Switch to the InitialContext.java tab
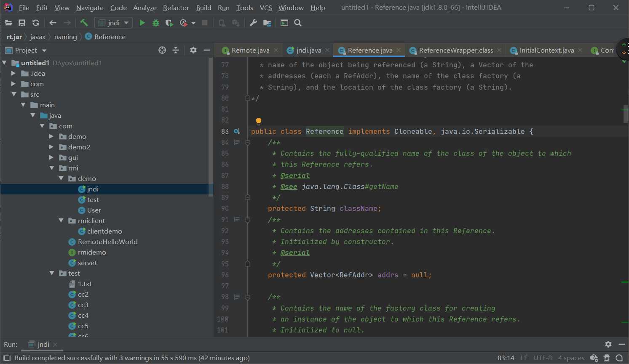The height and width of the screenshot is (364, 629). tap(546, 50)
